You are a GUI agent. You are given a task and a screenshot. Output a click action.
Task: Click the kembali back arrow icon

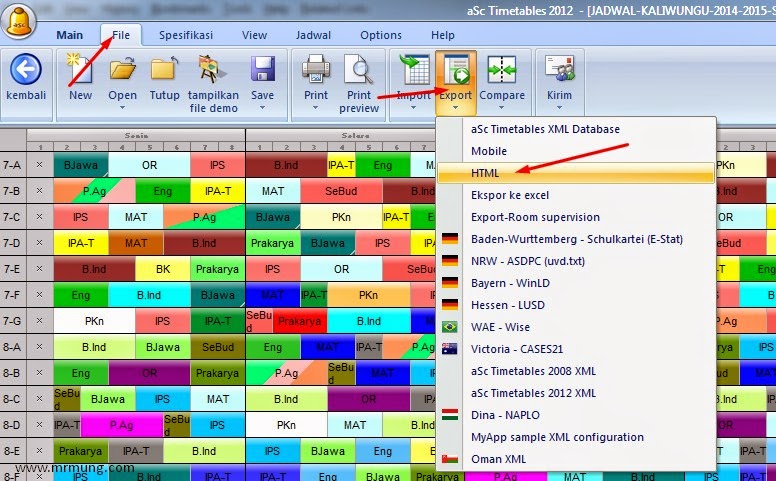click(26, 69)
